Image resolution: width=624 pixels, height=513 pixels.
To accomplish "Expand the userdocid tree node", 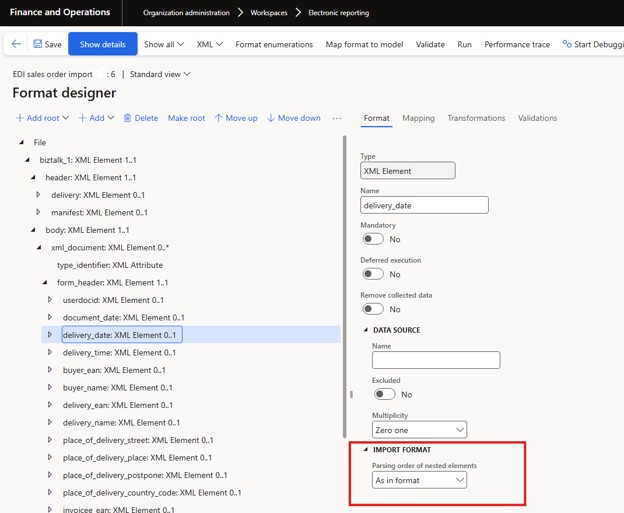I will [50, 299].
